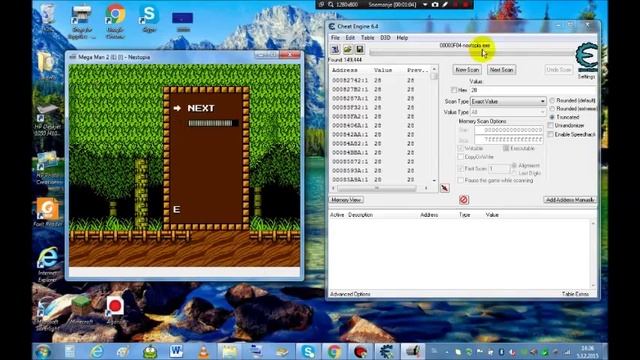The height and width of the screenshot is (360, 640).
Task: Click the Undo Scan button
Action: coord(558,70)
